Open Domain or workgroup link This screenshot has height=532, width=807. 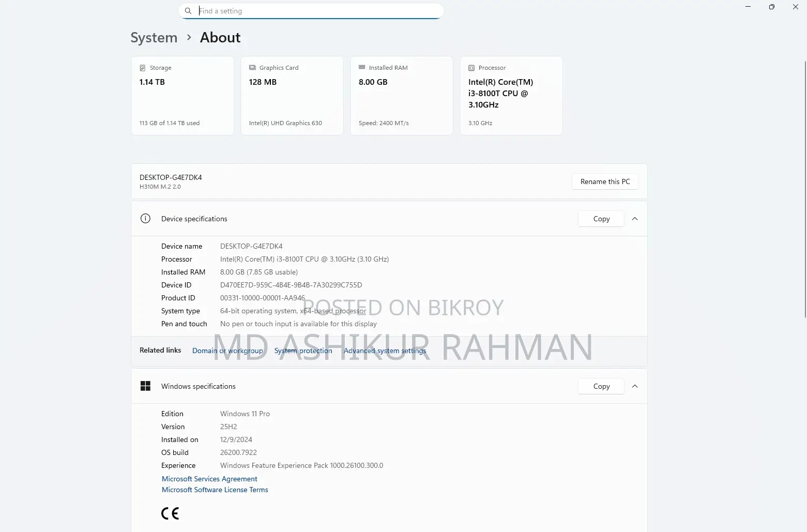(x=227, y=351)
